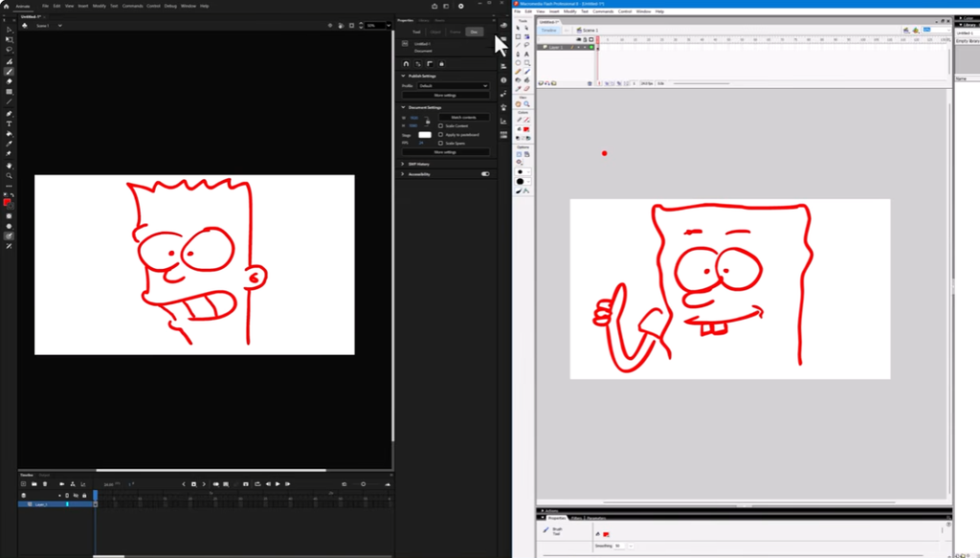Toggle lock all layers in Flash 8 timeline

click(585, 39)
